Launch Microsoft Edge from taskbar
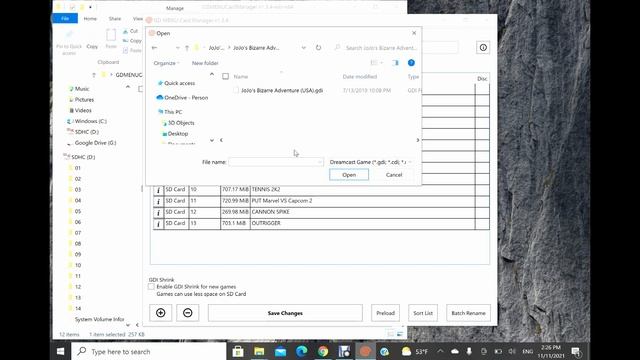The height and width of the screenshot is (360, 640). (x=302, y=351)
